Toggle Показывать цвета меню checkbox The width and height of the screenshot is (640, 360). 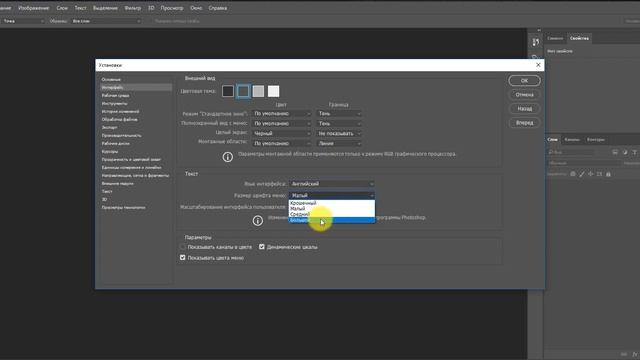click(x=182, y=258)
